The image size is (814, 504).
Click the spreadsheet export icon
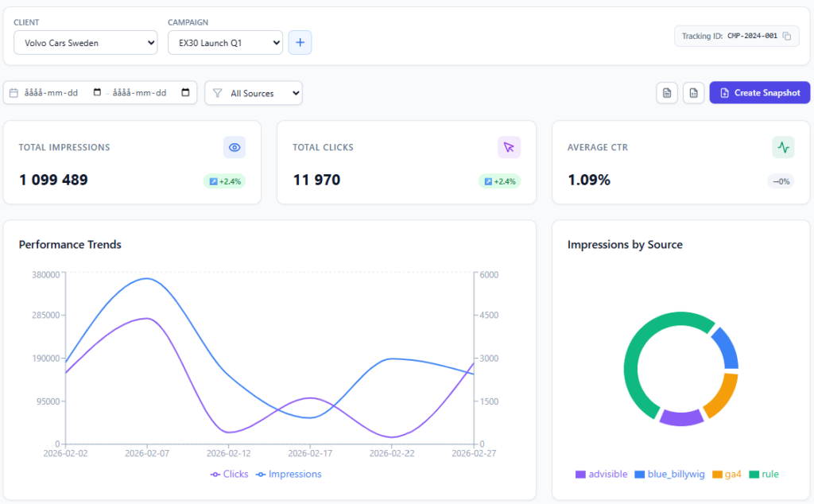pyautogui.click(x=693, y=93)
